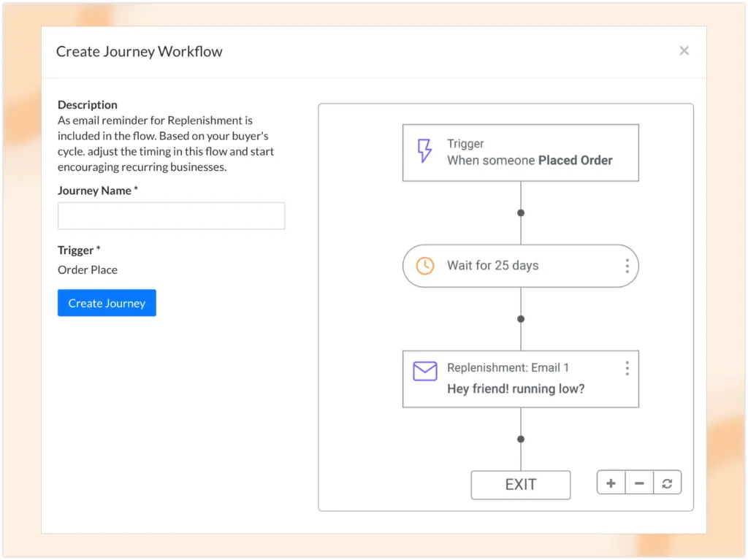Click the orange clock wait icon

(424, 266)
